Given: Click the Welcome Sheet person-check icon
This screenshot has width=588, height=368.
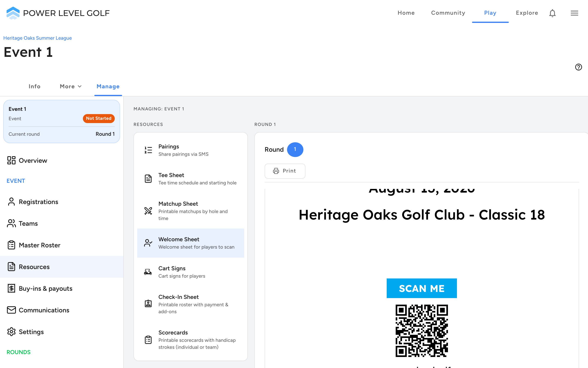Looking at the screenshot, I should 148,243.
